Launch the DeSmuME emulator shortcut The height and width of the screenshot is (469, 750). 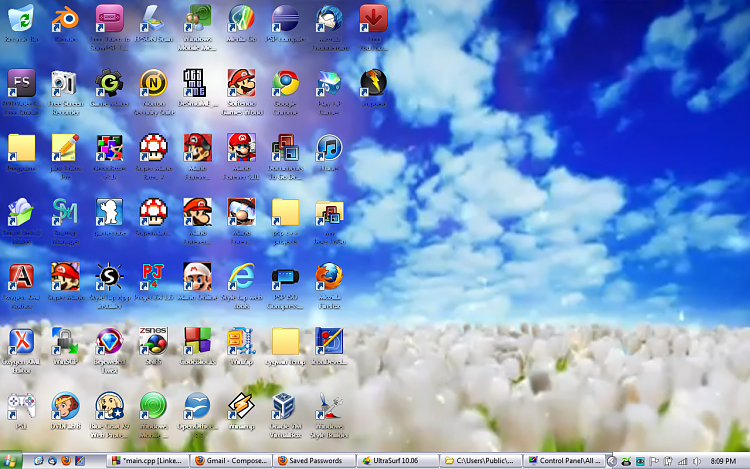195,83
